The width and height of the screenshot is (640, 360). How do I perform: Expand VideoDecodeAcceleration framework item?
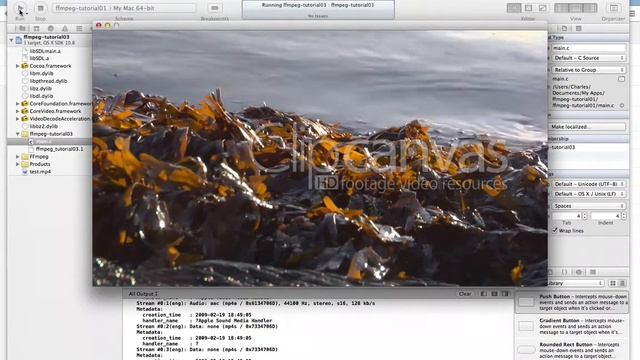tap(18, 119)
